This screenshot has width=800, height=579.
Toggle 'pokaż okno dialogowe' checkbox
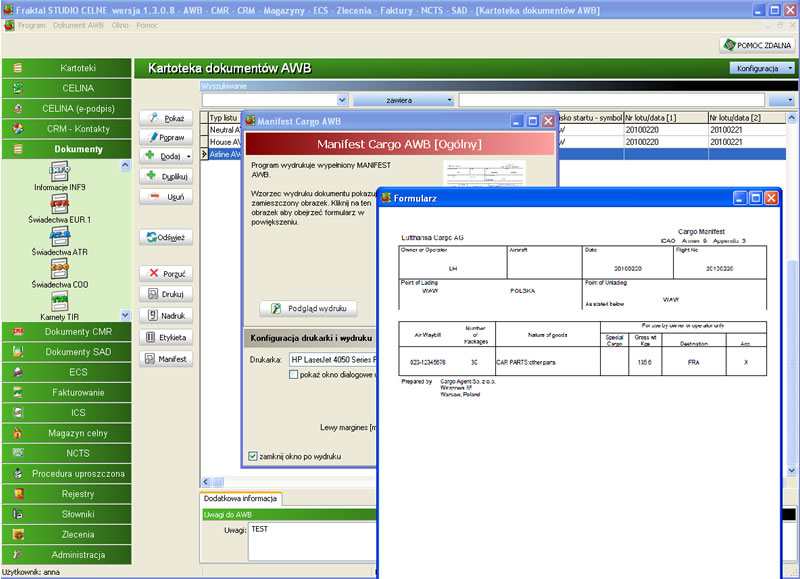coord(293,374)
